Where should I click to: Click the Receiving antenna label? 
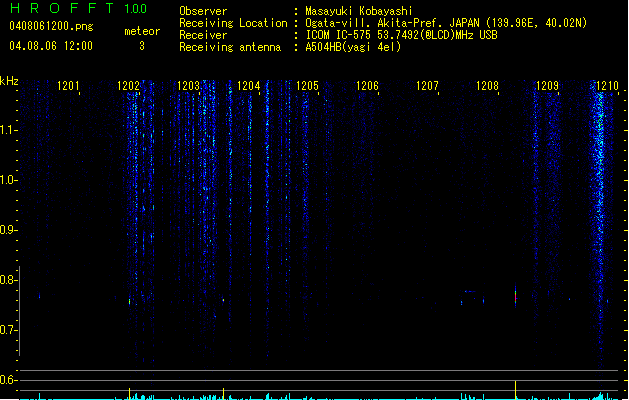[x=230, y=47]
